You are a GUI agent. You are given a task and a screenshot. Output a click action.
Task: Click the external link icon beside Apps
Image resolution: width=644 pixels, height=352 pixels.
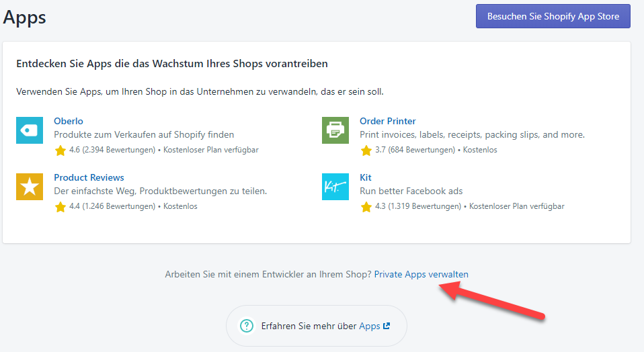coord(387,326)
